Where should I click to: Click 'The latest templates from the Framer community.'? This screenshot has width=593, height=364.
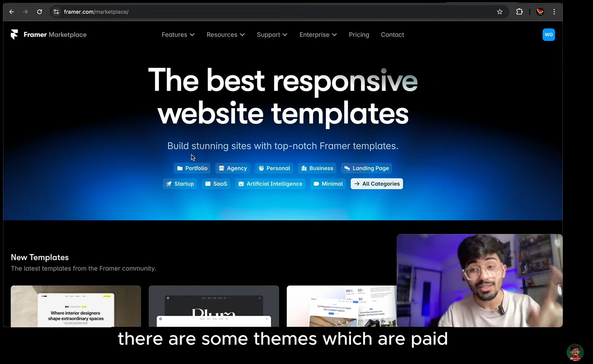click(x=83, y=269)
